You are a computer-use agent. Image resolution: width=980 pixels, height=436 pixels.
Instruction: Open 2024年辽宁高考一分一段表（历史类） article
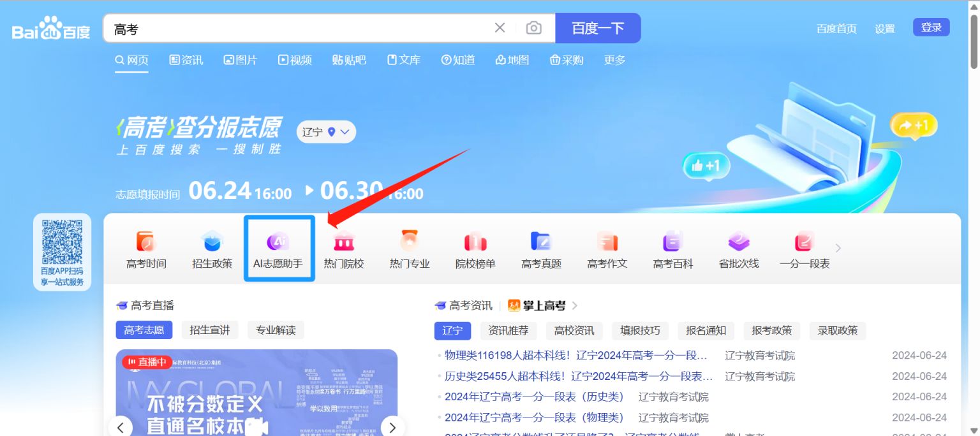(x=534, y=396)
